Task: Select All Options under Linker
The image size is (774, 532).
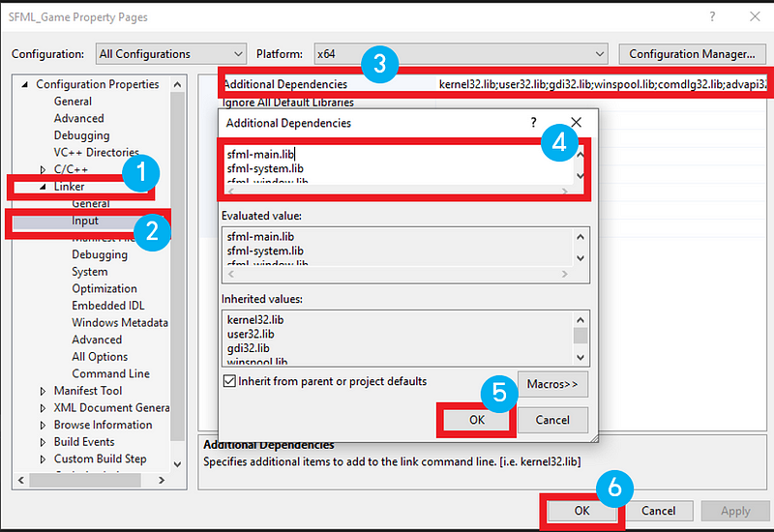Action: pyautogui.click(x=100, y=357)
